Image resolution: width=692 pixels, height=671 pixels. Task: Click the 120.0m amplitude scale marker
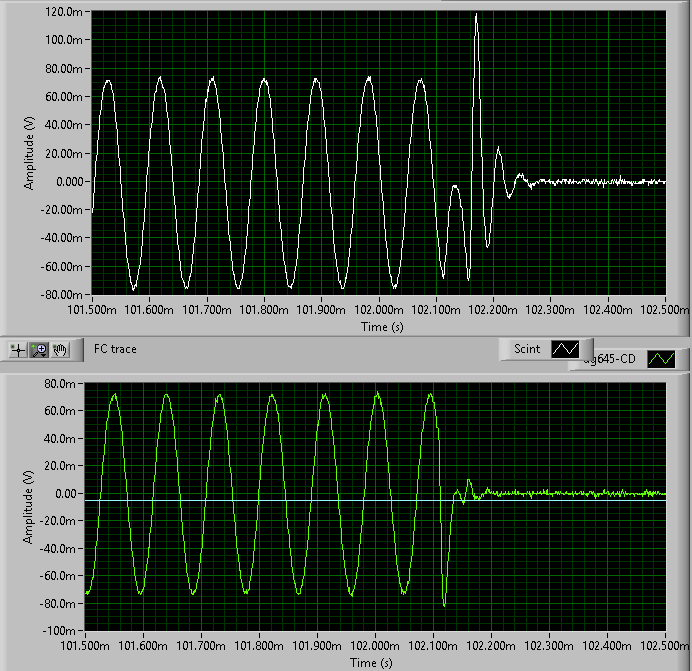point(64,12)
